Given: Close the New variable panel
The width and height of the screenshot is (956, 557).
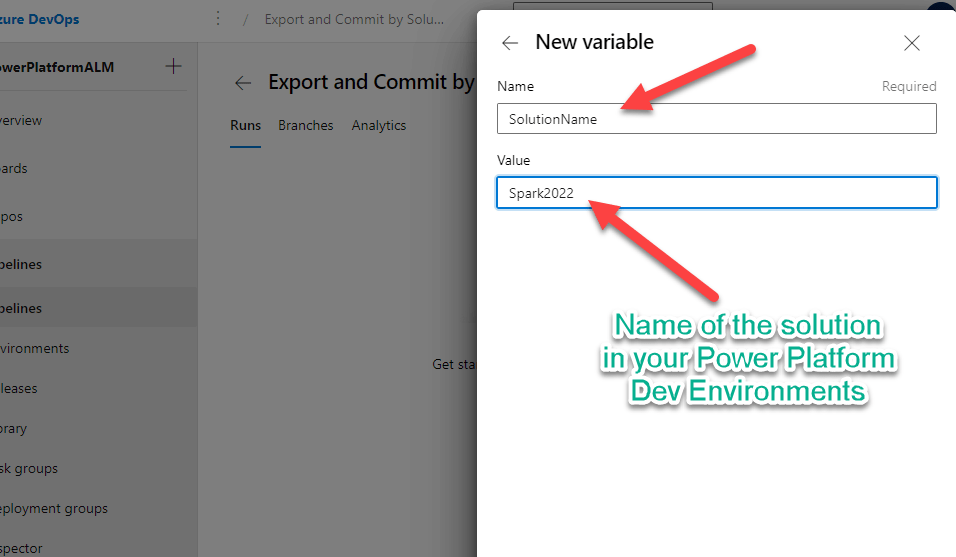Looking at the screenshot, I should (911, 43).
